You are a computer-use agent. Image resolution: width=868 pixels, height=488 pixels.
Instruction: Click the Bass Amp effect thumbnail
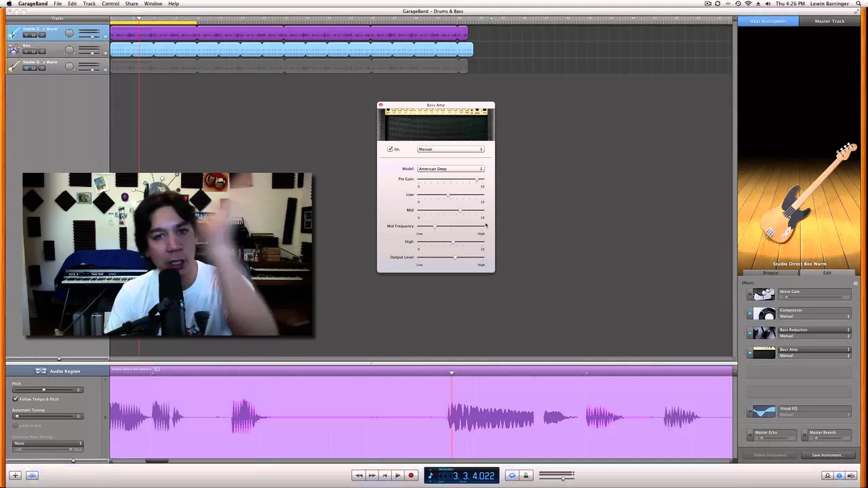point(764,352)
